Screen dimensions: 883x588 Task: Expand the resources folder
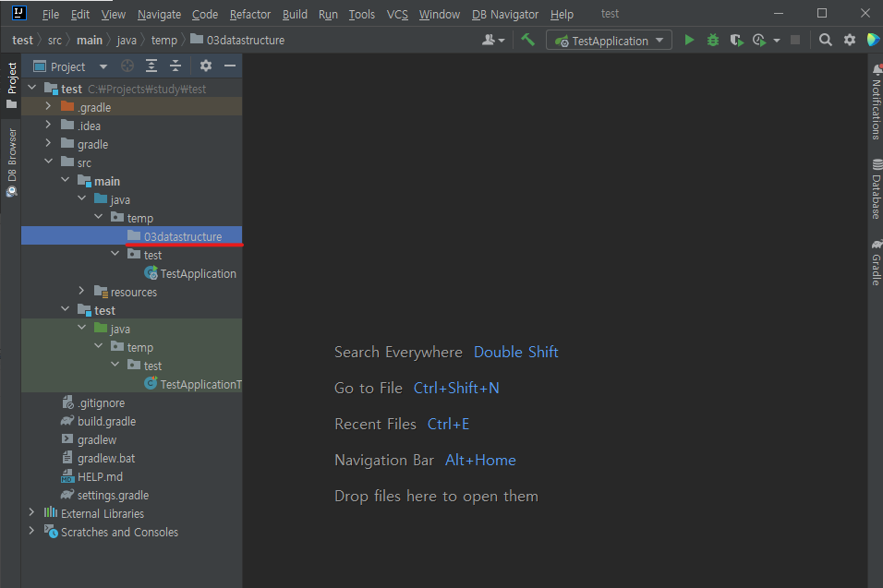tap(81, 291)
